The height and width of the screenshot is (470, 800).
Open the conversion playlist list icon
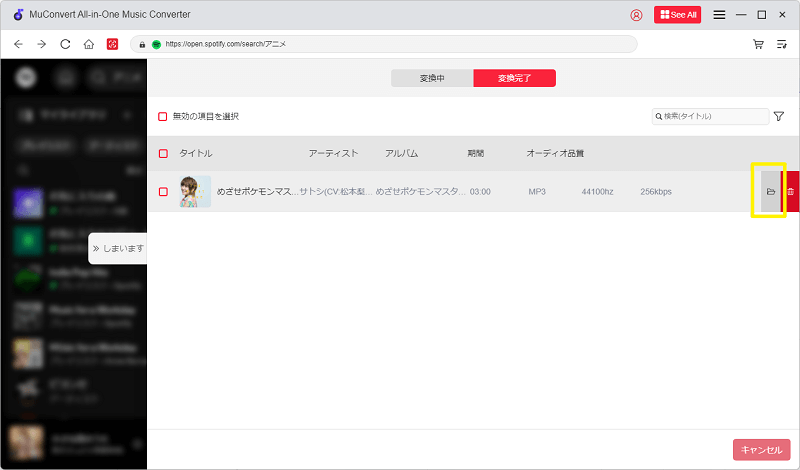coord(782,44)
